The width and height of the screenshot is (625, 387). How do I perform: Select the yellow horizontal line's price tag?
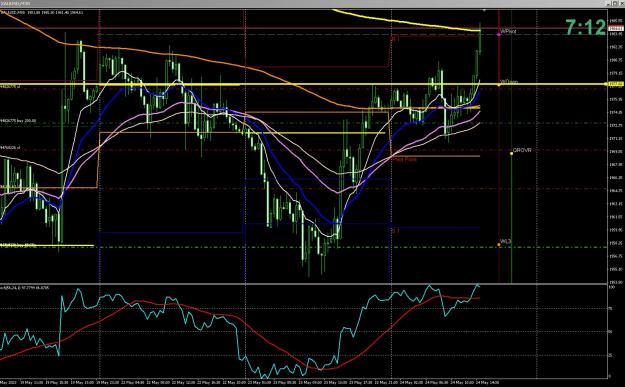(615, 84)
